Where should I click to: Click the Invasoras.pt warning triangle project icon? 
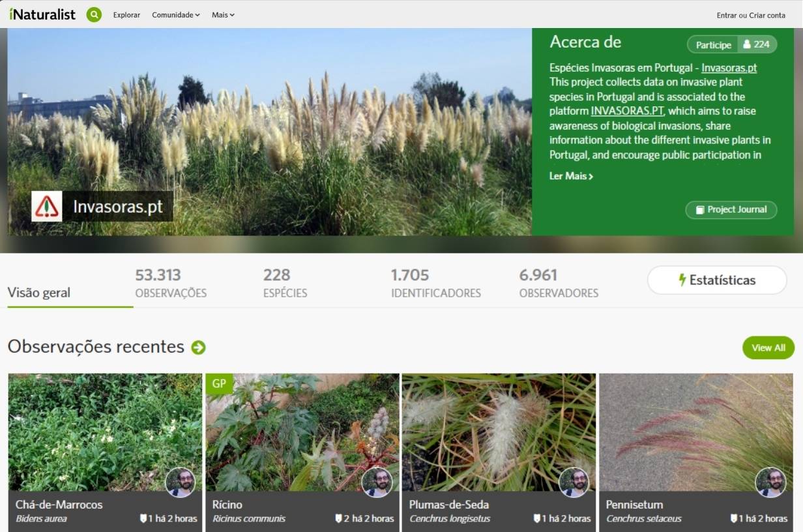click(47, 207)
